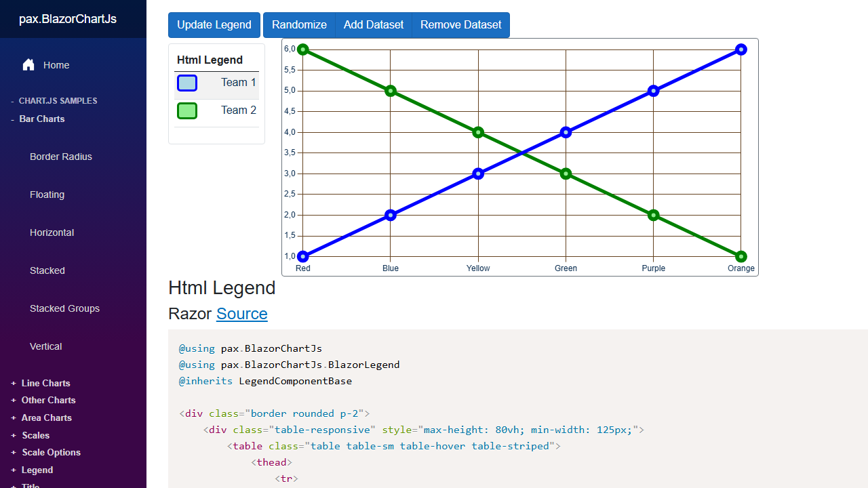Click the 'Html Legend' page heading

click(x=222, y=288)
